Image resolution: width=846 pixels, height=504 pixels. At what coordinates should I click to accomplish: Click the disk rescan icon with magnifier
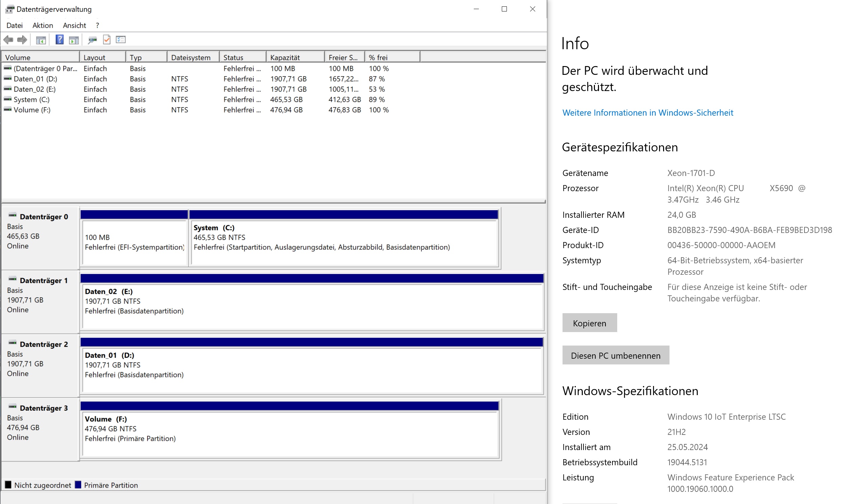[92, 40]
